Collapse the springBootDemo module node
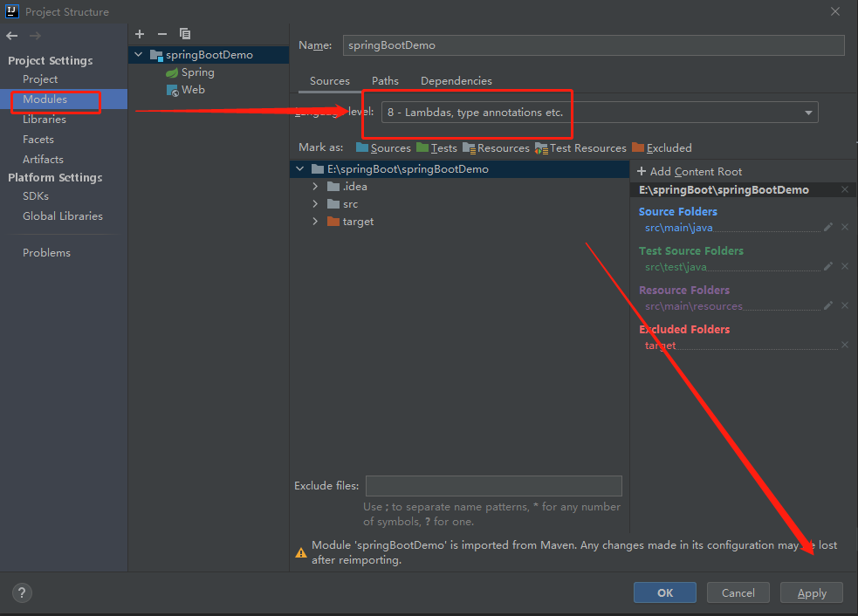Image resolution: width=858 pixels, height=616 pixels. 139,55
